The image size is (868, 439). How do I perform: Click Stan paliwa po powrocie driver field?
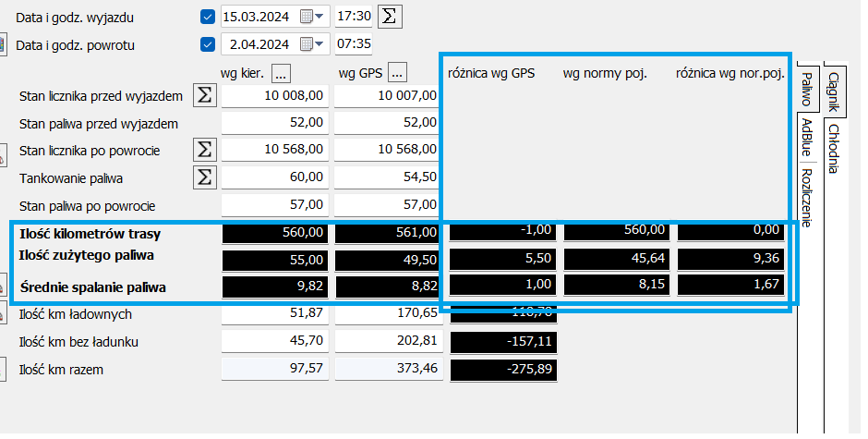pyautogui.click(x=274, y=203)
